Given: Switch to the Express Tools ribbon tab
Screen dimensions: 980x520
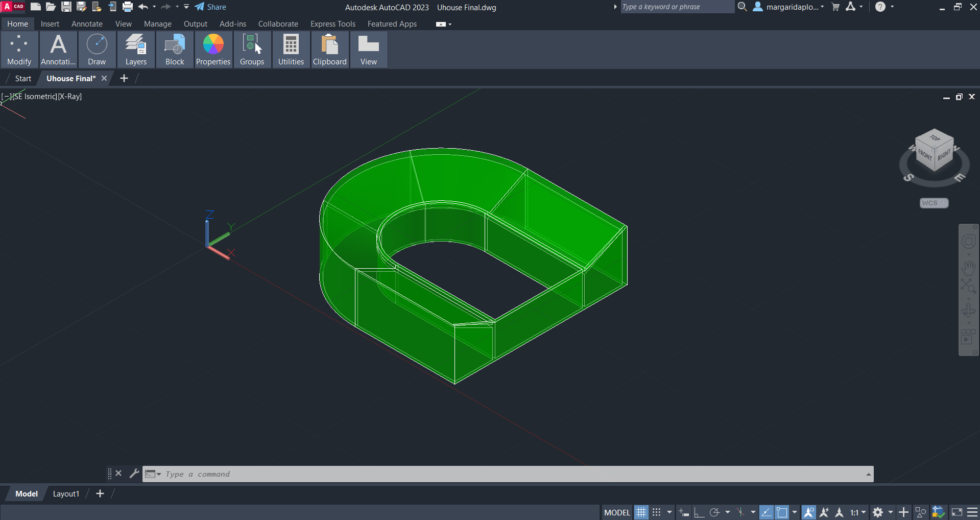Looking at the screenshot, I should [x=332, y=24].
